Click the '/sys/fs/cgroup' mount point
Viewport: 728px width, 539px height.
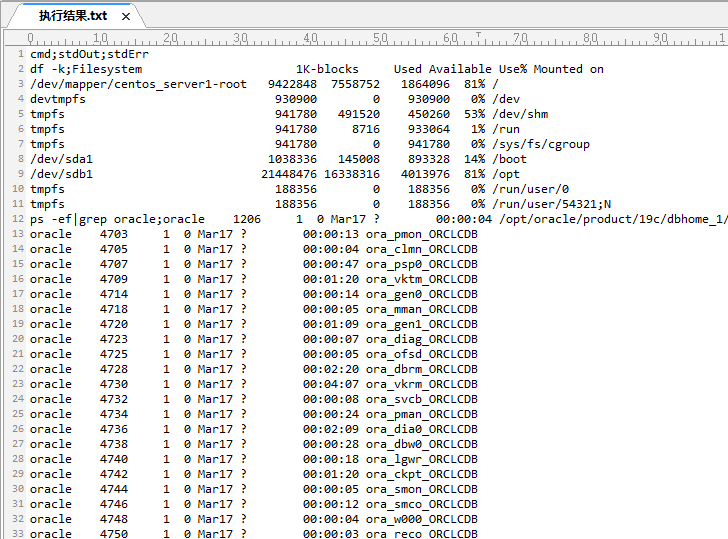click(541, 144)
